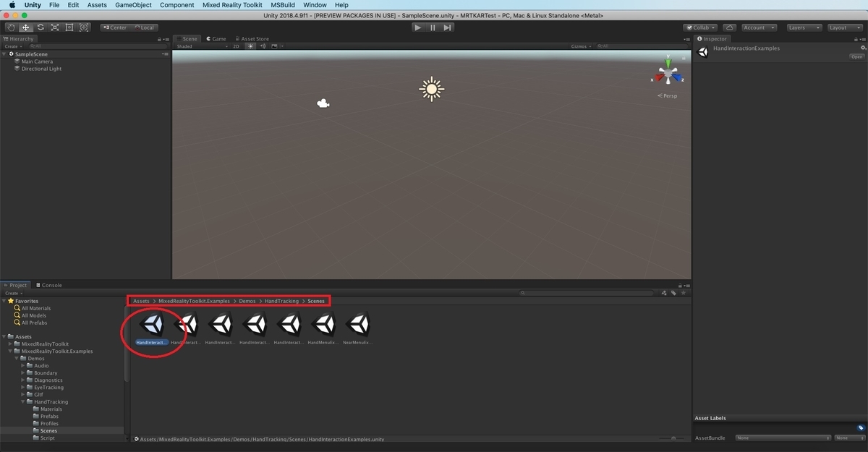The width and height of the screenshot is (868, 452).
Task: Open the Layers dropdown
Action: coord(803,27)
